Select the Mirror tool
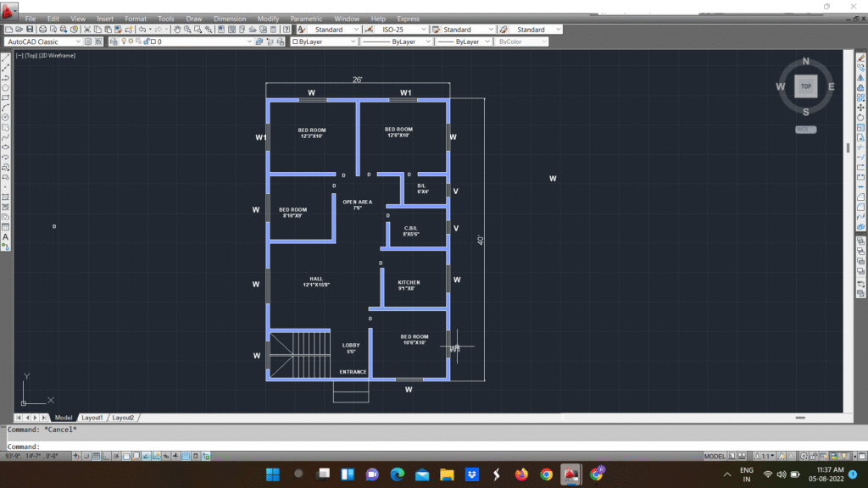This screenshot has width=868, height=488. pyautogui.click(x=861, y=77)
